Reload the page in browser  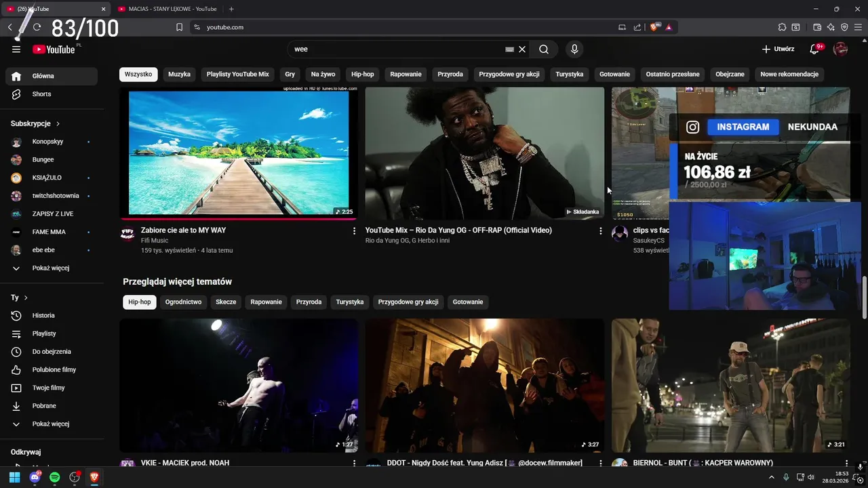(37, 27)
